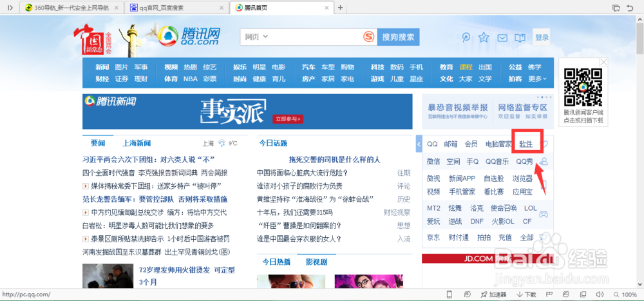Viewport: 644px width, 301px height.
Task: Mute sound with the speaker icon
Action: (600, 295)
